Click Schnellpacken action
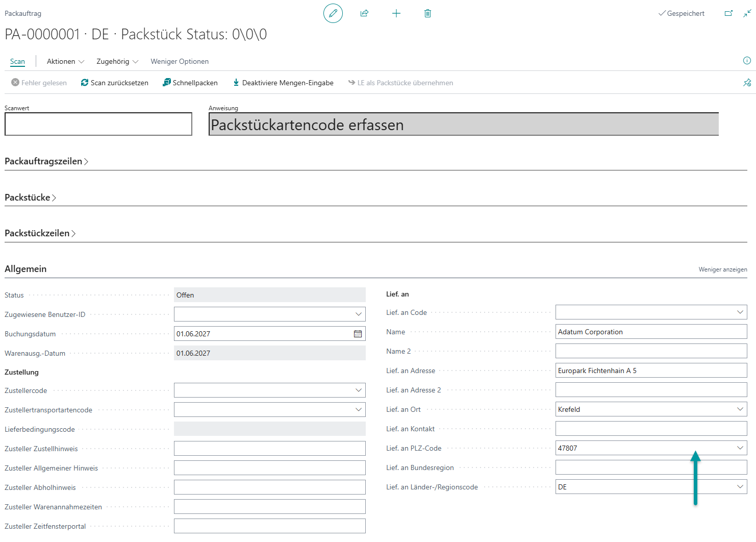756x542 pixels. pos(190,83)
